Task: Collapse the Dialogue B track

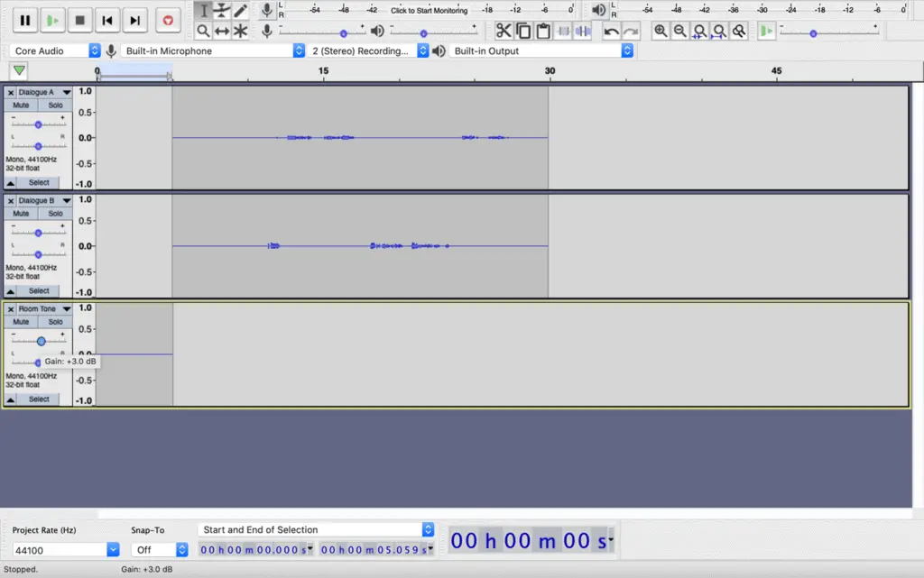Action: coord(11,291)
